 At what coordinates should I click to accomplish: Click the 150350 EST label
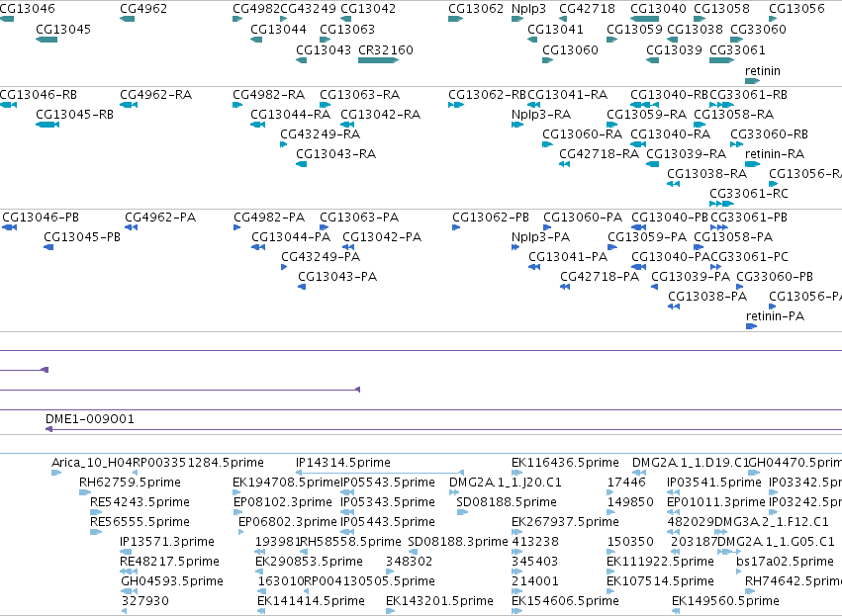pyautogui.click(x=630, y=542)
